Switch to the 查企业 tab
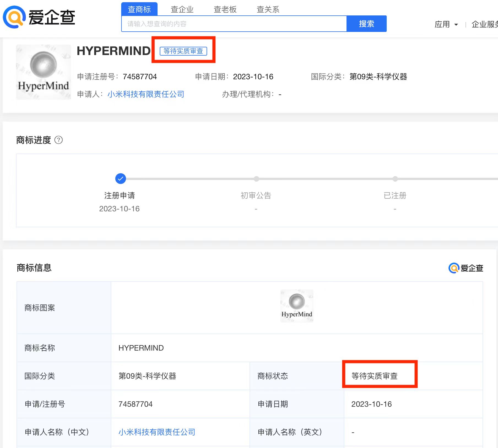Image resolution: width=498 pixels, height=448 pixels. click(x=182, y=9)
